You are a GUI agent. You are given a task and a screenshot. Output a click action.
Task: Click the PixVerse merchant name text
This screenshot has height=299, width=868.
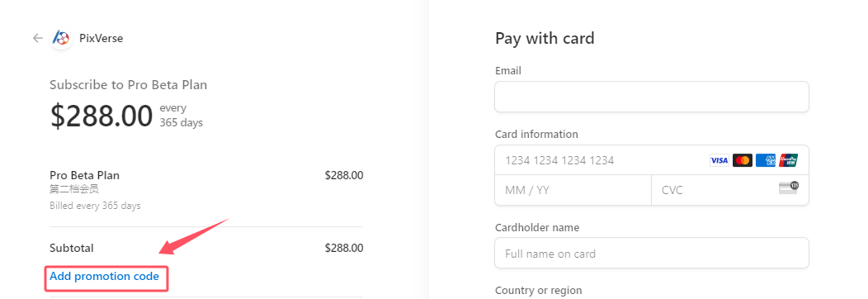coord(101,38)
